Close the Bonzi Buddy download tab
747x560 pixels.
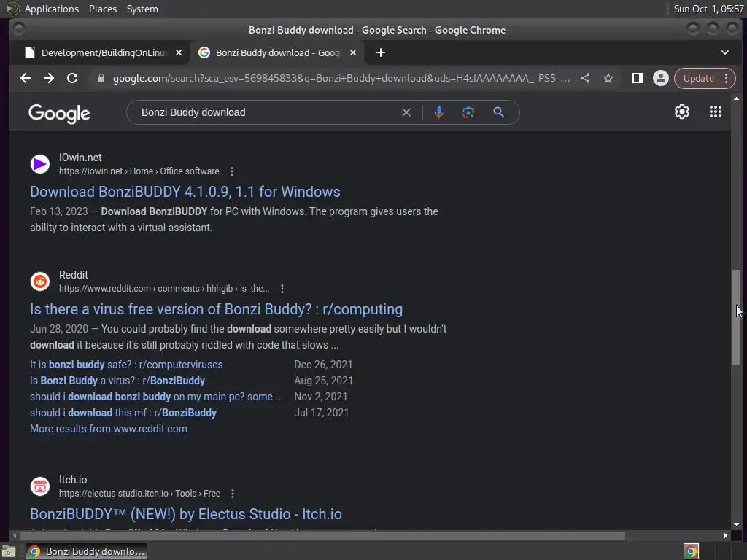tap(353, 52)
